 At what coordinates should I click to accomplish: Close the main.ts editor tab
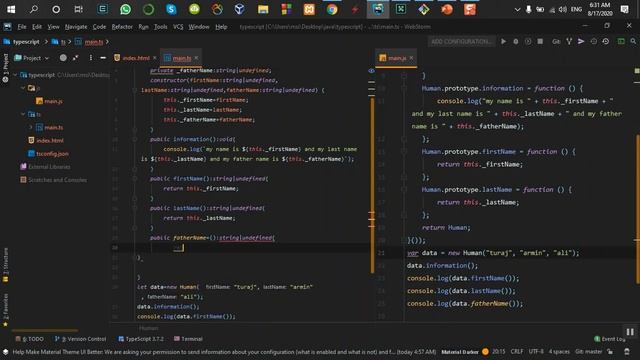pos(196,58)
